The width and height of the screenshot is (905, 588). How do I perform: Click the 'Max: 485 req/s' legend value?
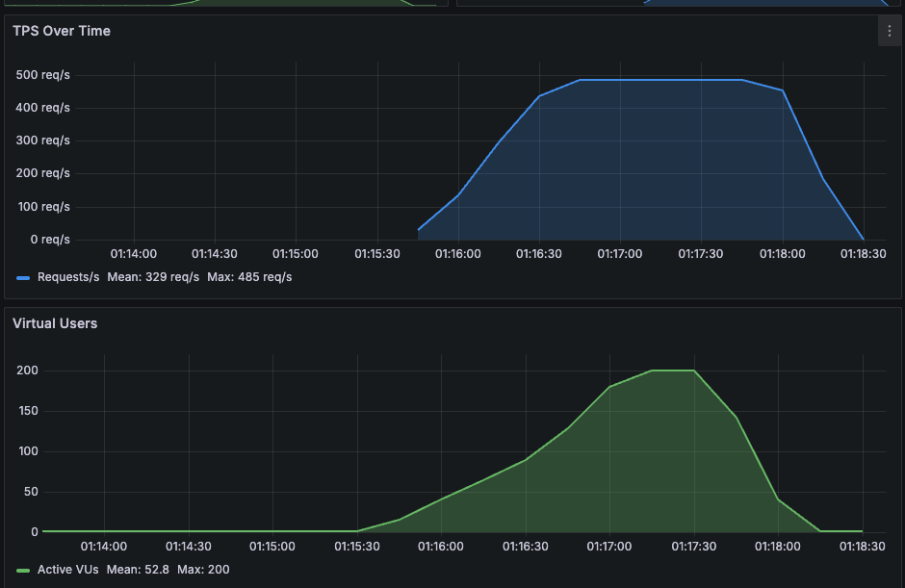coord(249,277)
